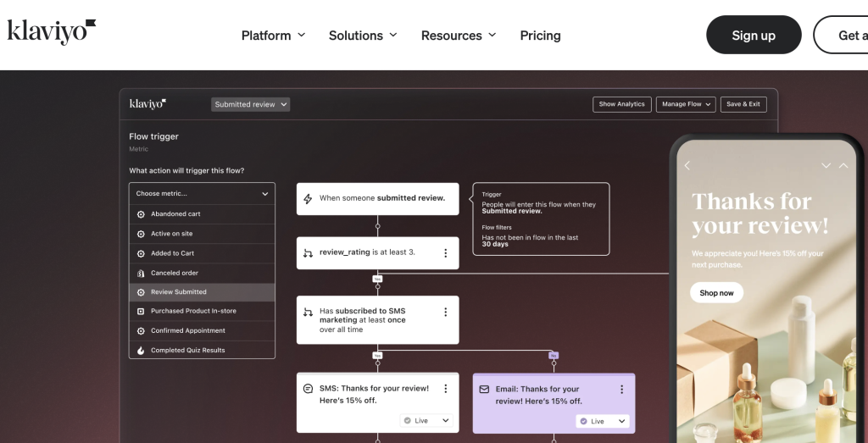
Task: Click the Review Submitted gear icon
Action: 141,292
